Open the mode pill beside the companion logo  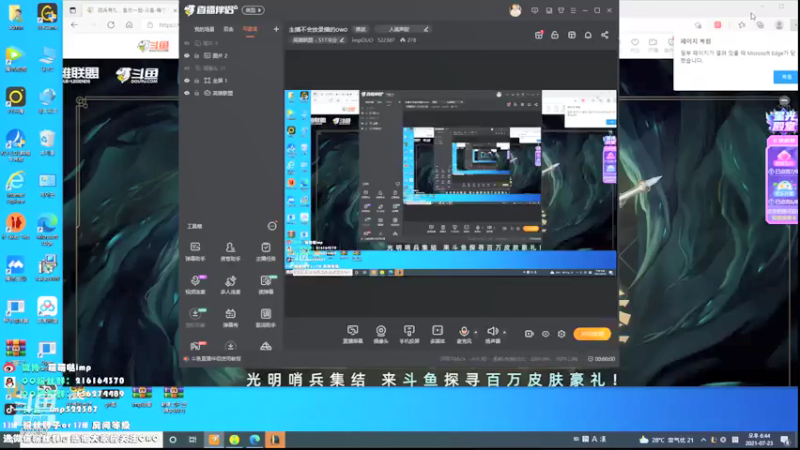coord(253,10)
